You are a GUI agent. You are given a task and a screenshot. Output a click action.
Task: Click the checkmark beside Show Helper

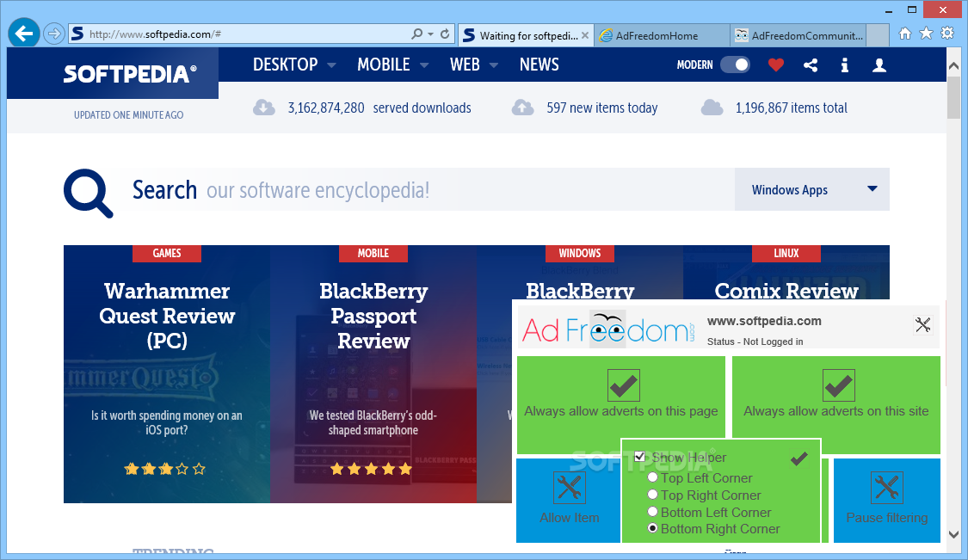point(798,458)
